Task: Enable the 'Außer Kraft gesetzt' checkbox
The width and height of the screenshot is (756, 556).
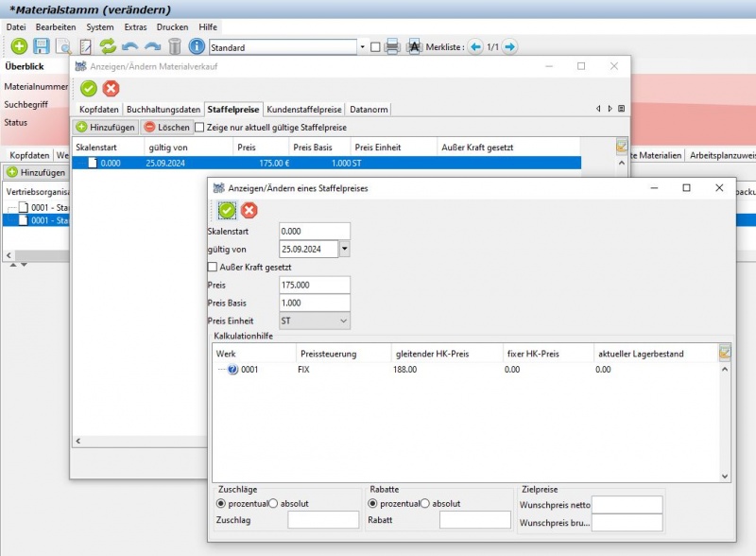Action: click(x=212, y=268)
